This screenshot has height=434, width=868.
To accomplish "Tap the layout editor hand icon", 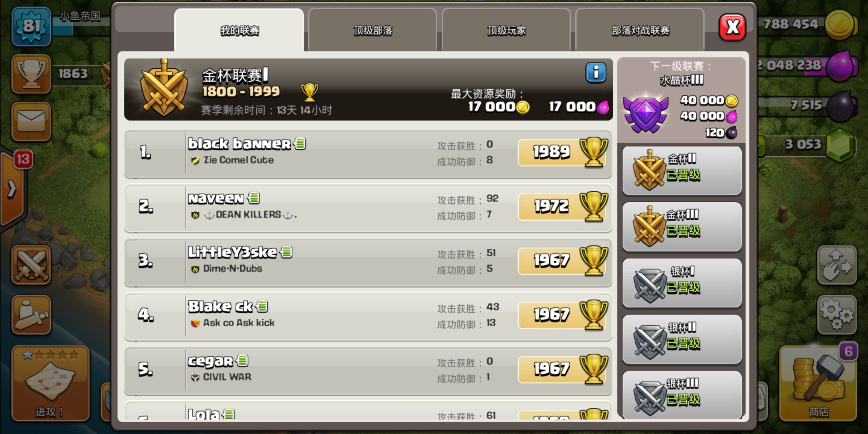I will pos(837,265).
